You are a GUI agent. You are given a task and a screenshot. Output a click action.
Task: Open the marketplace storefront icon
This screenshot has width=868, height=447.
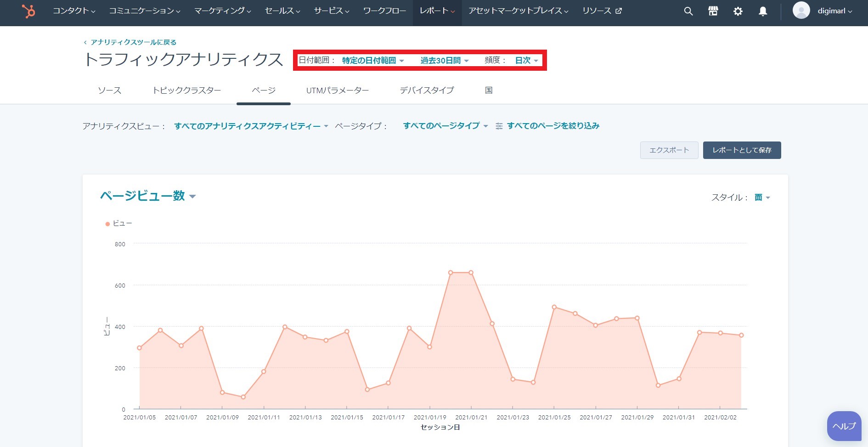point(713,11)
